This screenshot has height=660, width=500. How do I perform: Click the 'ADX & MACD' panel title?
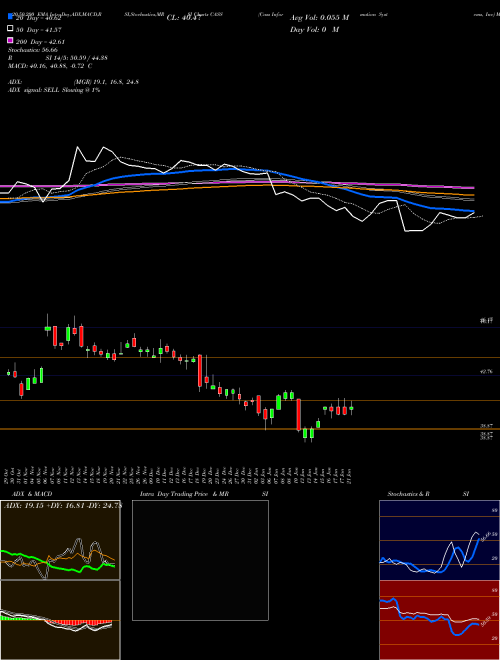point(32,494)
